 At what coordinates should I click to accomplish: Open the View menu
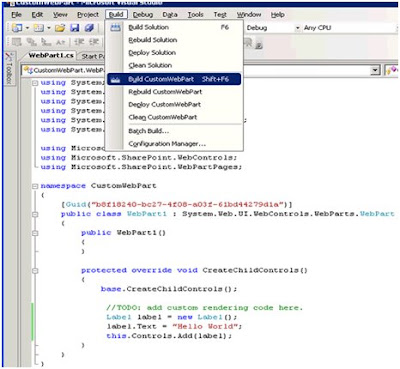(60, 15)
